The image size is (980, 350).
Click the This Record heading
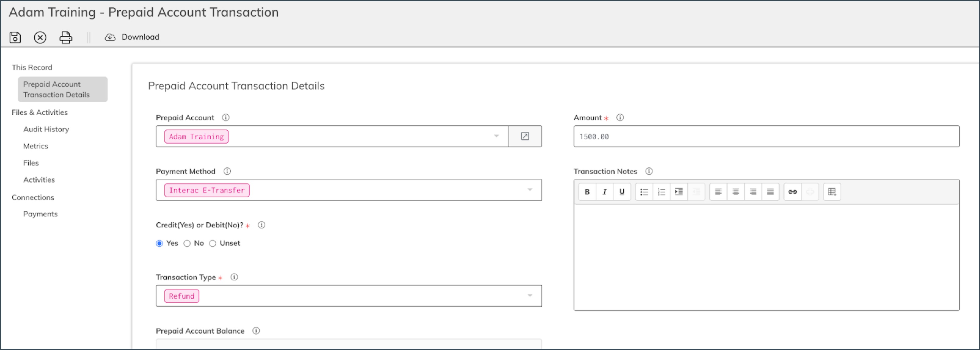coord(32,67)
